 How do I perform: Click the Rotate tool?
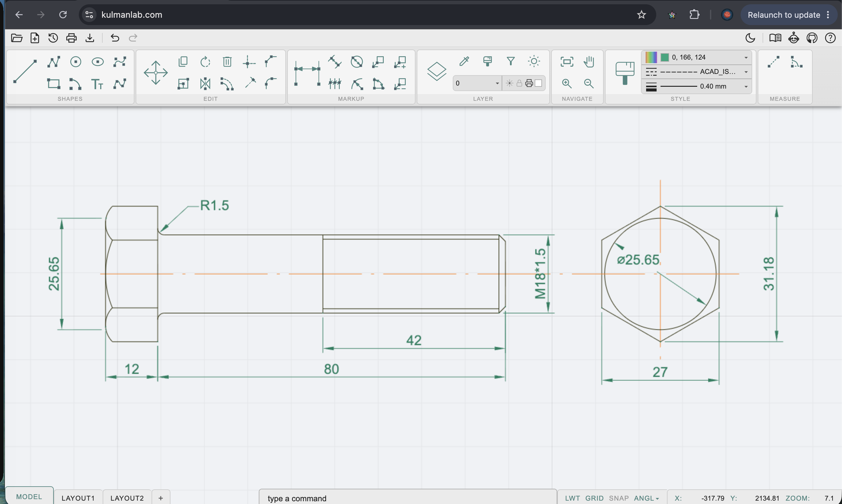point(205,62)
